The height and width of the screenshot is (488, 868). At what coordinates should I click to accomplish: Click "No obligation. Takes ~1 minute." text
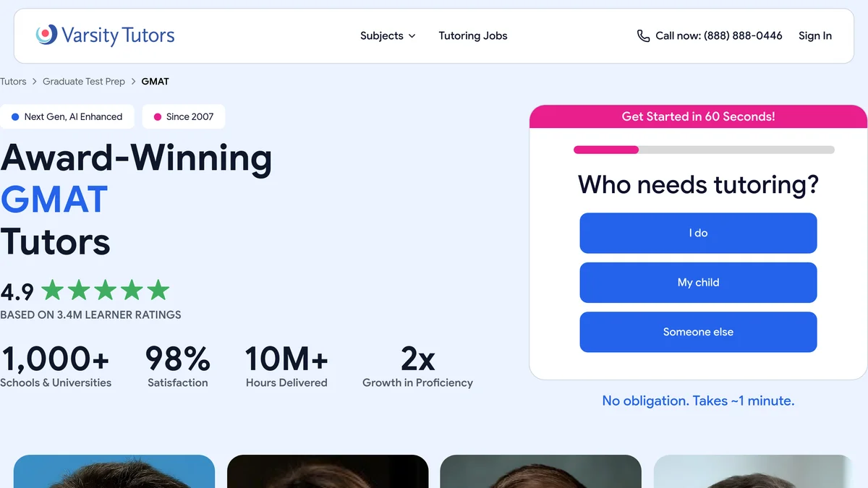tap(698, 401)
